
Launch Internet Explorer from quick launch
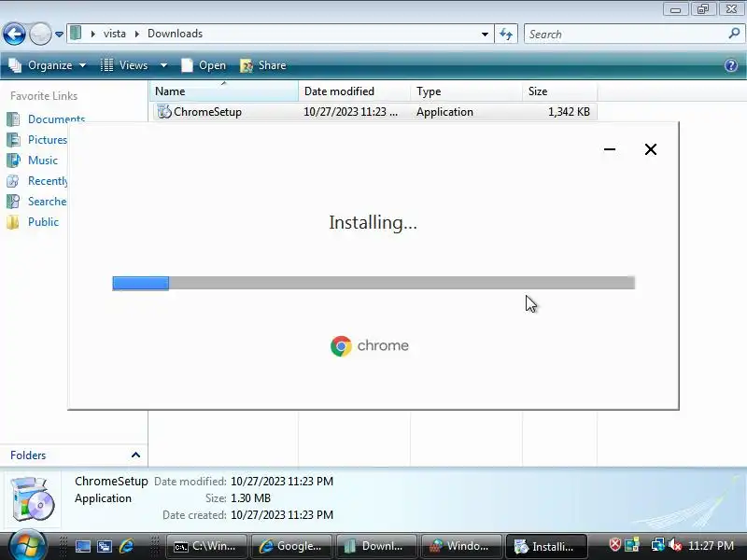tap(127, 546)
